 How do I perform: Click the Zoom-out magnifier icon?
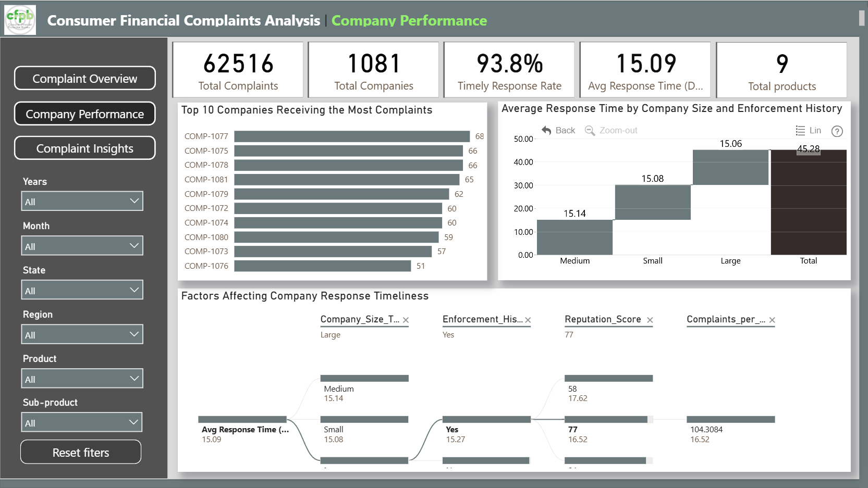coord(590,130)
